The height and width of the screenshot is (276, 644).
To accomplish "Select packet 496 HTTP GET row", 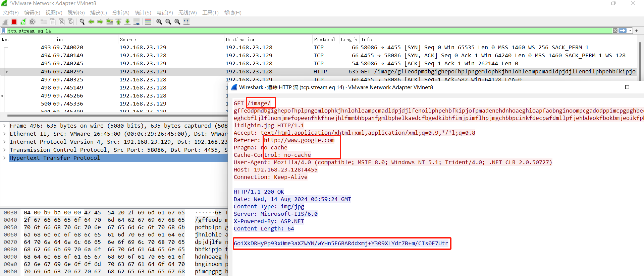I will (x=319, y=72).
